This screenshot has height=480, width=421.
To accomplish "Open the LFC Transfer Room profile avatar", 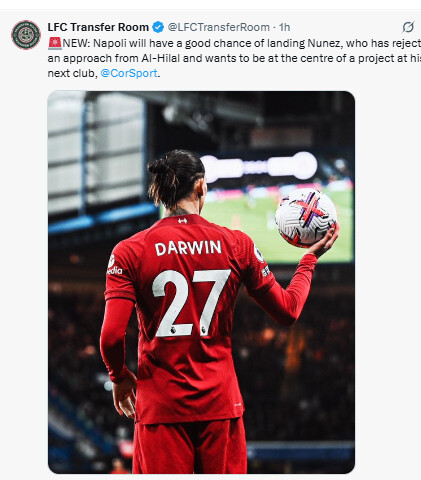I will (x=26, y=35).
